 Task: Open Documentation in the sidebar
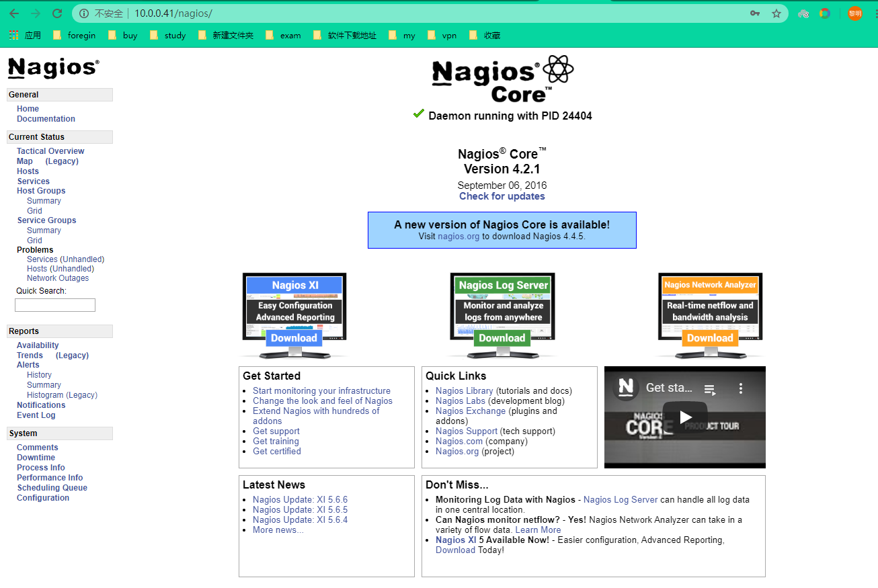(x=46, y=119)
